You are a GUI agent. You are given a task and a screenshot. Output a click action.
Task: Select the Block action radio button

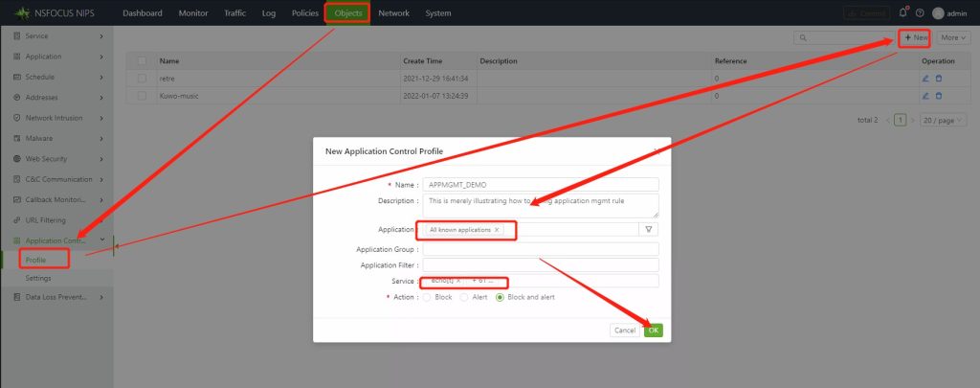click(x=427, y=297)
